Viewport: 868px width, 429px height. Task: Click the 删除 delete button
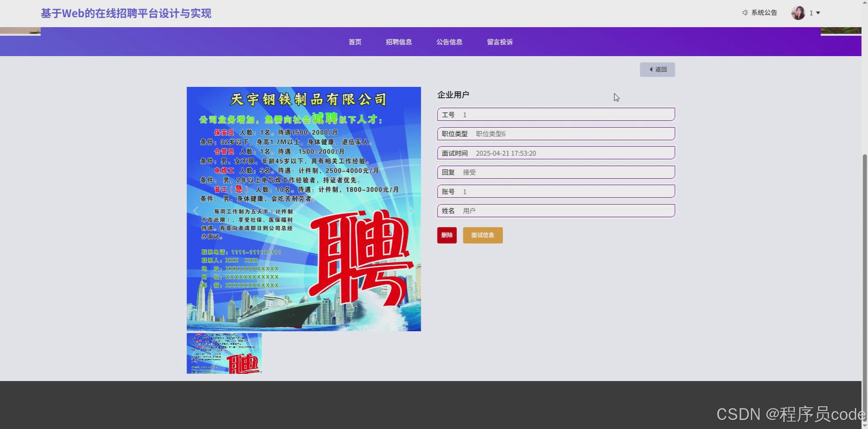click(447, 235)
